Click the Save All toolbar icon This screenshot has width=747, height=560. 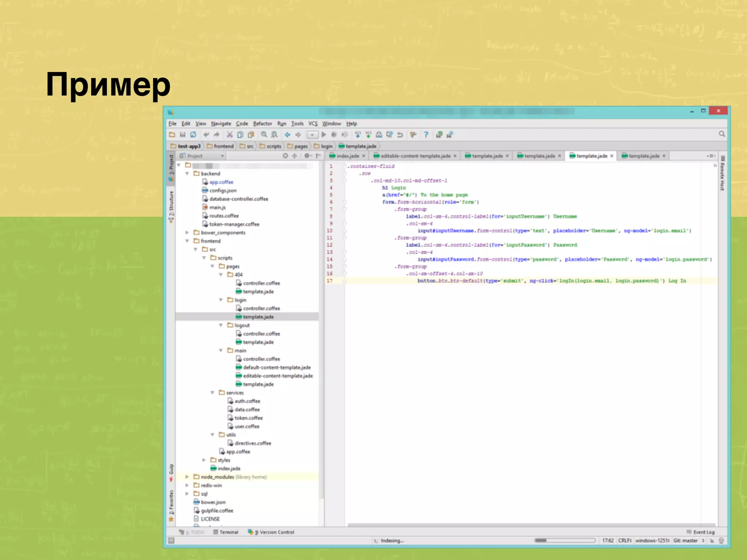[x=182, y=135]
